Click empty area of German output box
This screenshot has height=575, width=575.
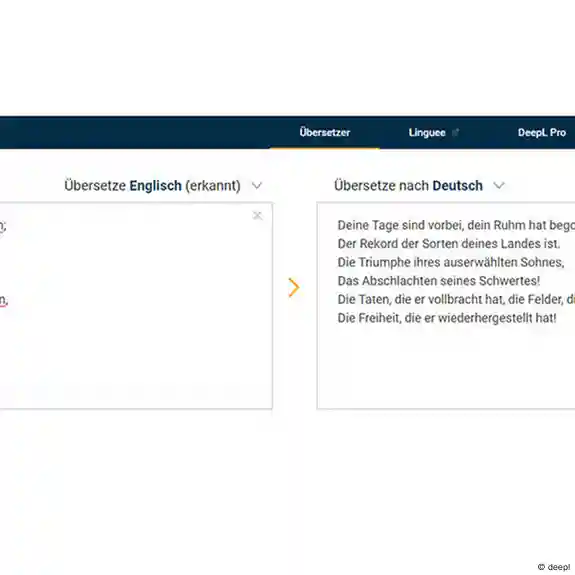pos(446,367)
